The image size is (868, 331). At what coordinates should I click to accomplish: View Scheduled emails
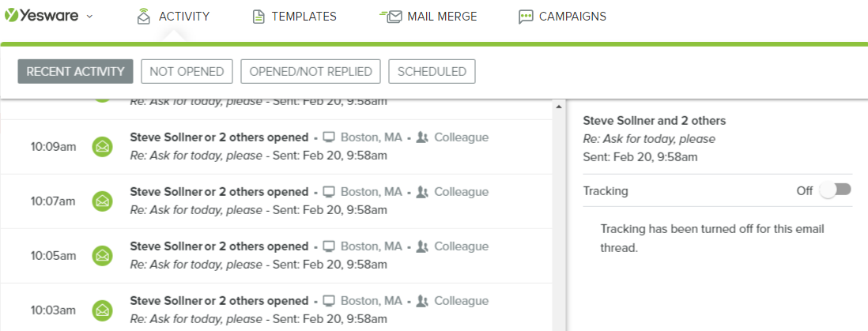point(432,71)
